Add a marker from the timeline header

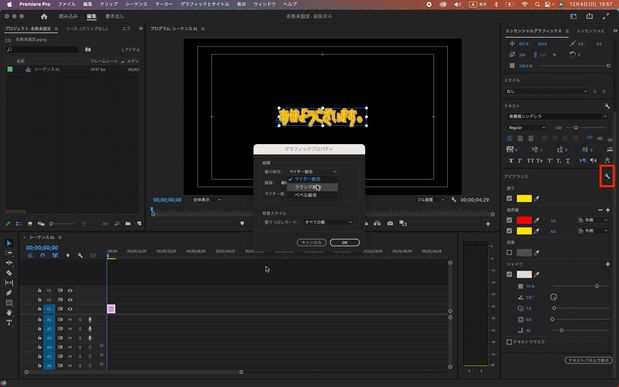click(68, 255)
